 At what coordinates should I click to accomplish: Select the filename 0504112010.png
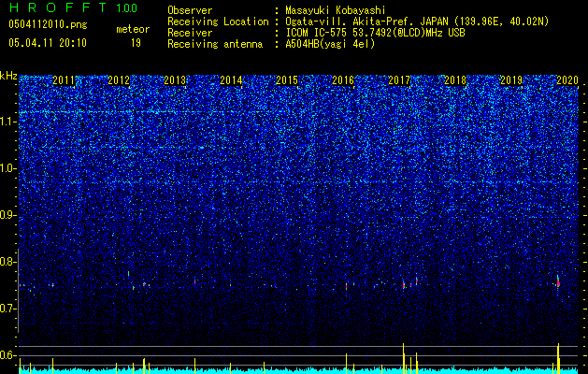click(48, 24)
